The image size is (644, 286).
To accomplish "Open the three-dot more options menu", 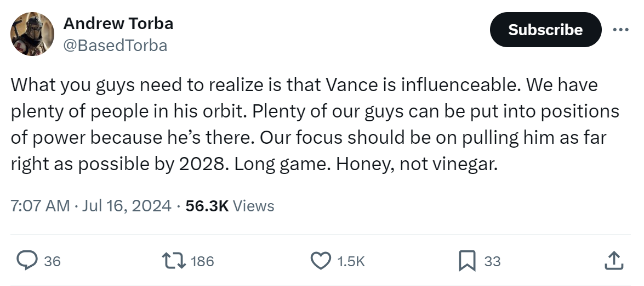I will [x=620, y=30].
